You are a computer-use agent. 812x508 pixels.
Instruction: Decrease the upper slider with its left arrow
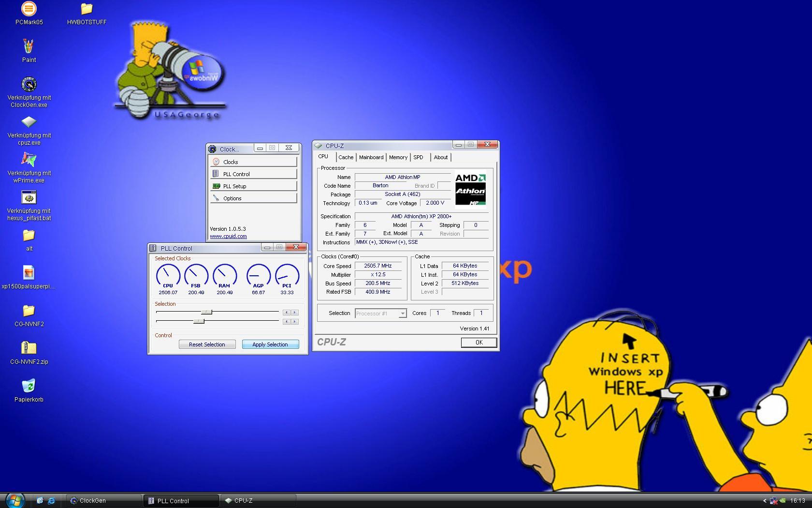click(287, 313)
